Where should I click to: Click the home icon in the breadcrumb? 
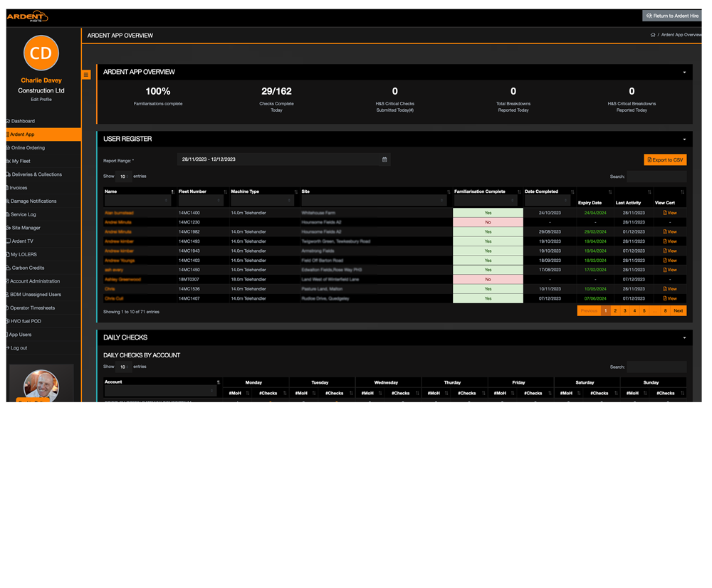tap(653, 35)
